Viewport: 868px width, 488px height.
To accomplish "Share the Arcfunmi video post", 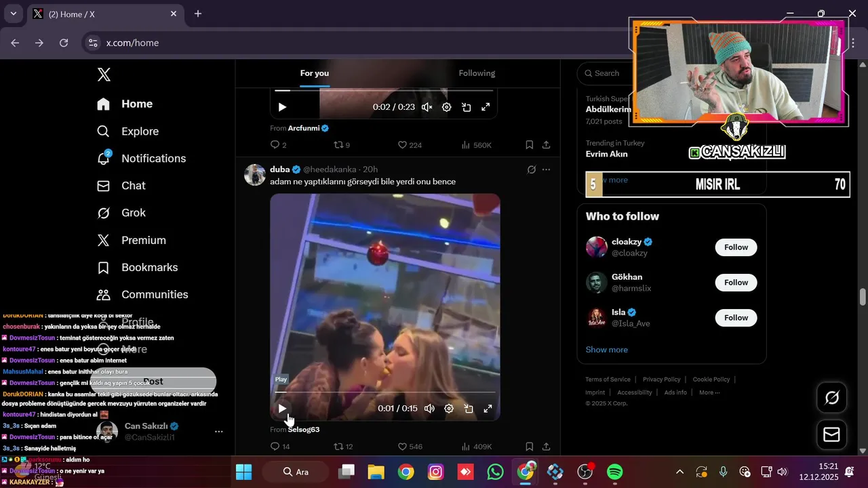I will [x=546, y=145].
